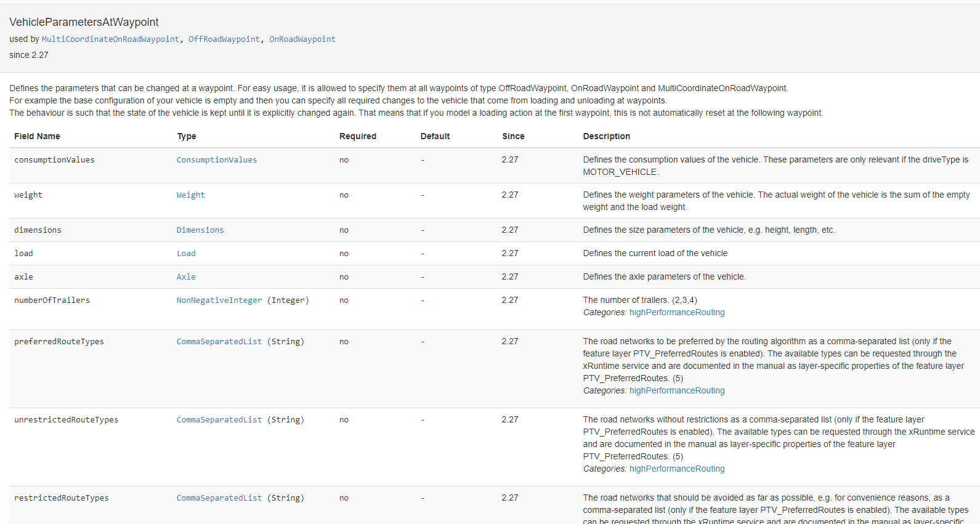The width and height of the screenshot is (980, 524).
Task: Click highPerformanceRouting in the numberOfTrailers description
Action: [x=676, y=313]
